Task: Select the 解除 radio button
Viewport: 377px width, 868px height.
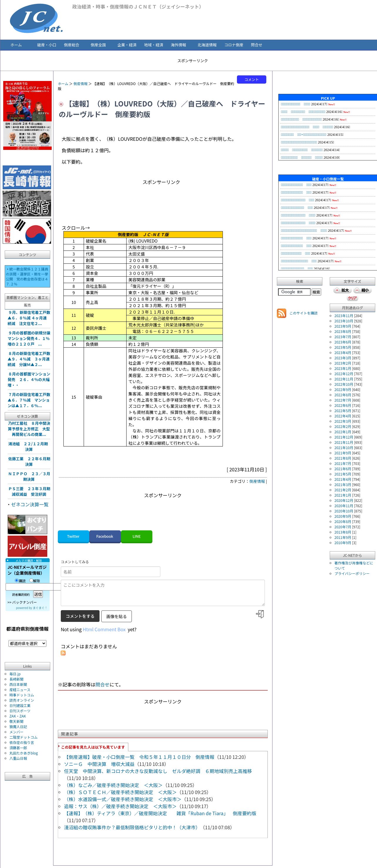Action: coord(31,580)
